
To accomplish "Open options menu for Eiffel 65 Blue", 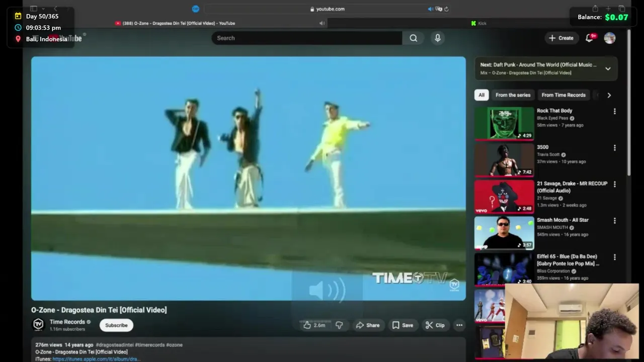I will [614, 257].
